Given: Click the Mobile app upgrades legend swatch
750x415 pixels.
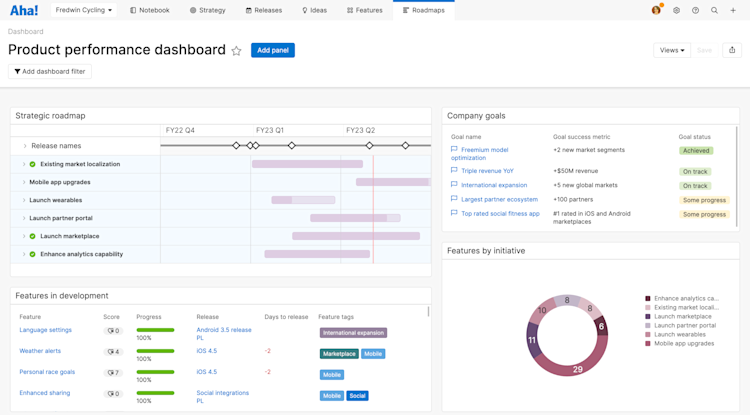Looking at the screenshot, I should tap(648, 344).
